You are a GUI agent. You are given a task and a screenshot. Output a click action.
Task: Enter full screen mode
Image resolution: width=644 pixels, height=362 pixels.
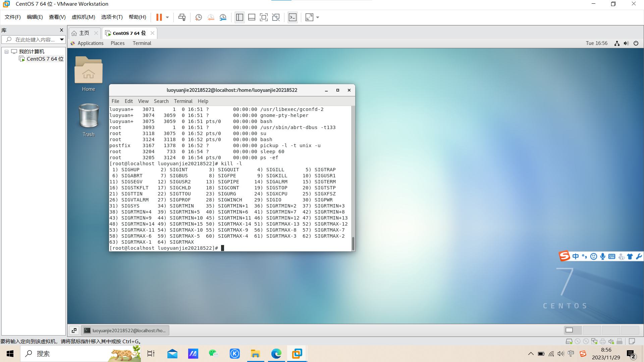tap(264, 17)
